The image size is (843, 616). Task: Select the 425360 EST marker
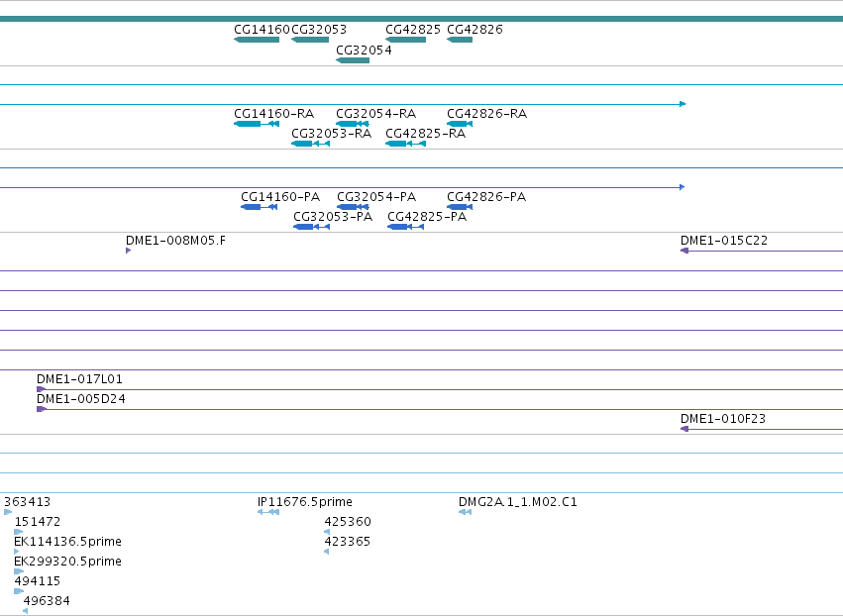[x=327, y=532]
